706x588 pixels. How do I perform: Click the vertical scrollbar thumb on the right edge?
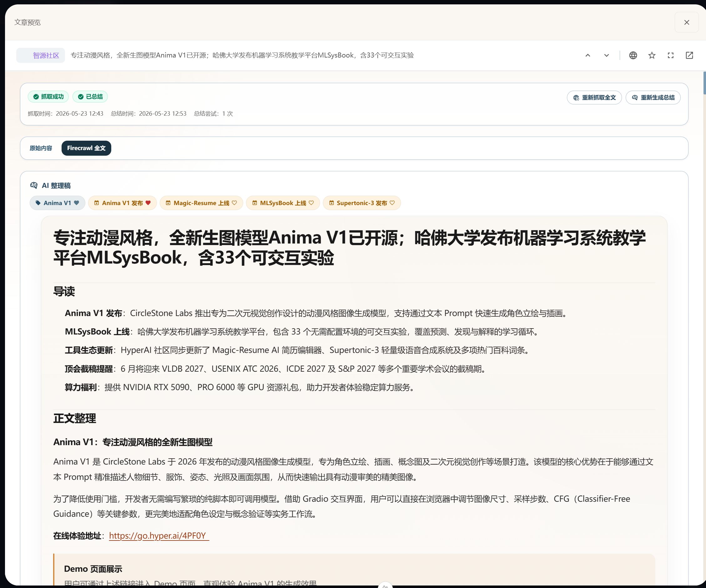pos(704,83)
